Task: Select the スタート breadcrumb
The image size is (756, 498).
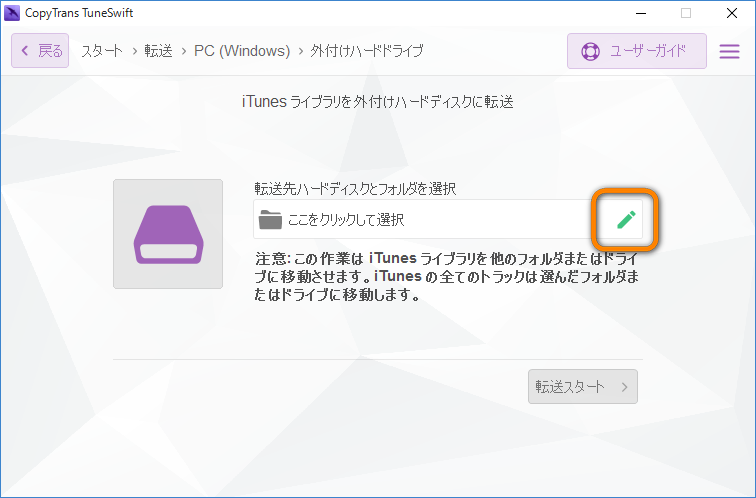Action: click(102, 51)
